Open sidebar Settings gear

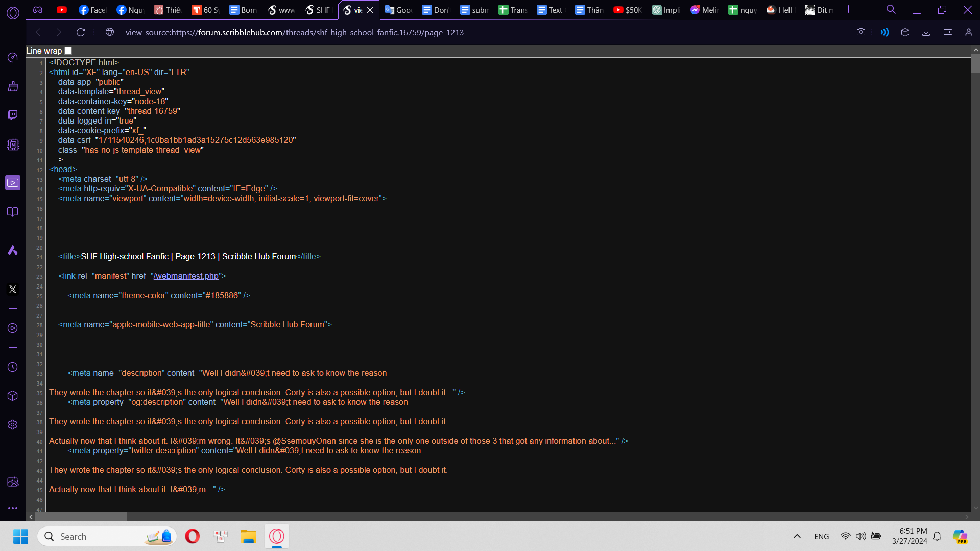13,425
